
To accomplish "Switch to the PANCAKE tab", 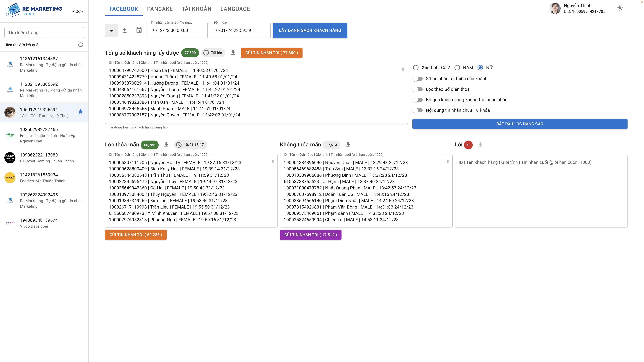I will coord(160,9).
